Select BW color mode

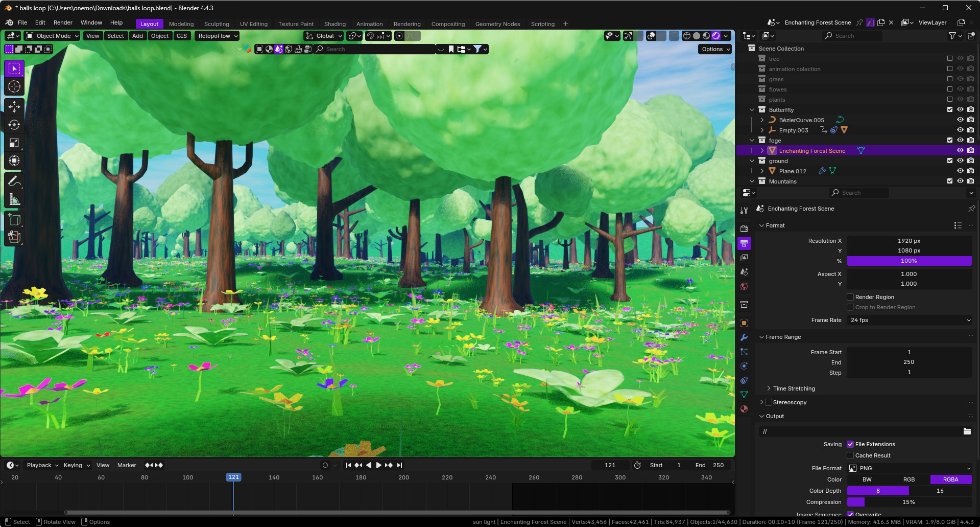coord(867,479)
